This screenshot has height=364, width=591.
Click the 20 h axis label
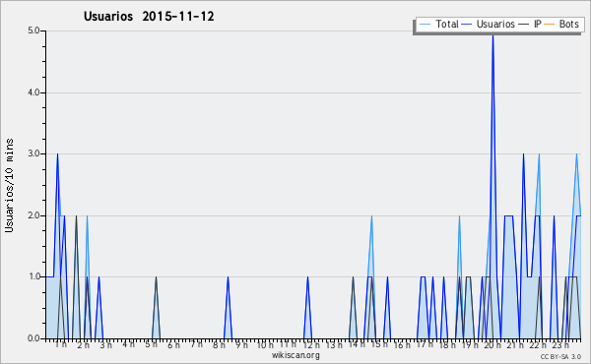(x=492, y=344)
